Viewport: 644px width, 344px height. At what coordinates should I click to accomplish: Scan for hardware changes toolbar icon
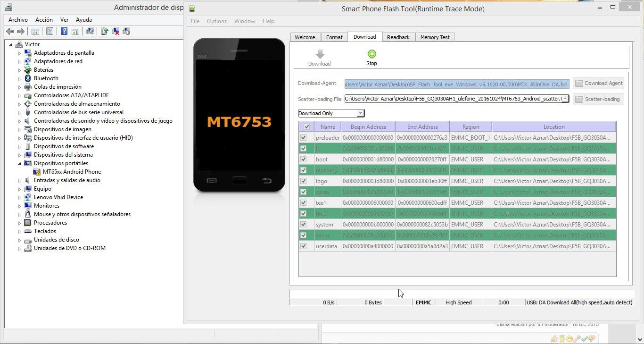click(x=90, y=31)
